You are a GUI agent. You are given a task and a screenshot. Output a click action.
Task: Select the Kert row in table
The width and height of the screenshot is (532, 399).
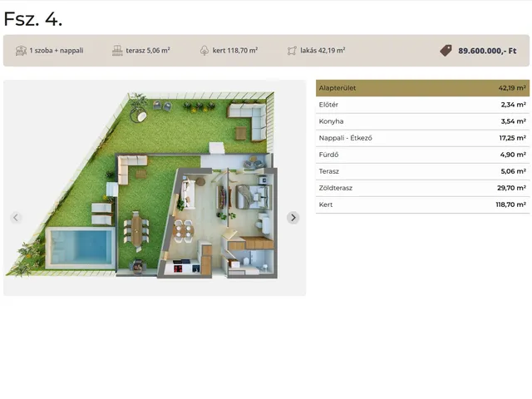tap(422, 204)
